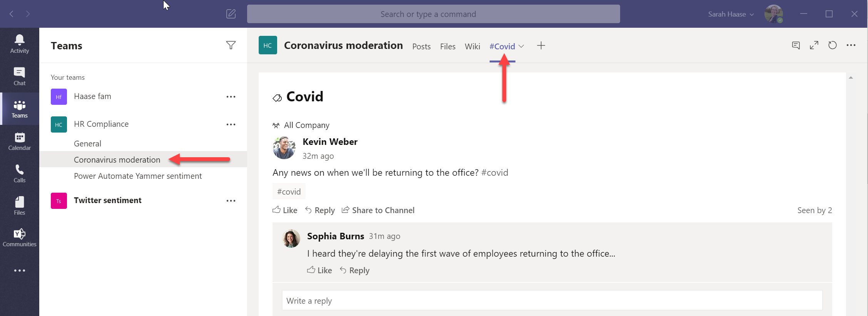Open more options for Haase fam
The width and height of the screenshot is (868, 316).
coord(231,97)
